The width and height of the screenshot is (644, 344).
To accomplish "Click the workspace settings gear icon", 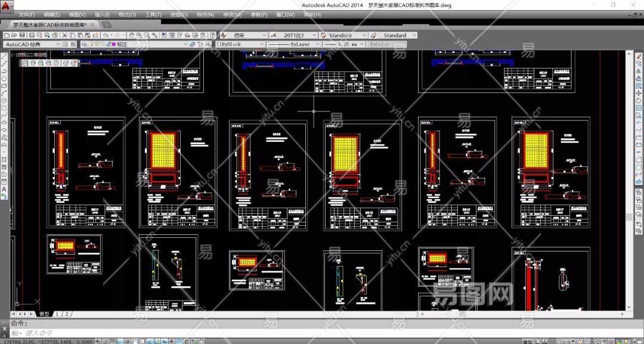I will [x=65, y=44].
